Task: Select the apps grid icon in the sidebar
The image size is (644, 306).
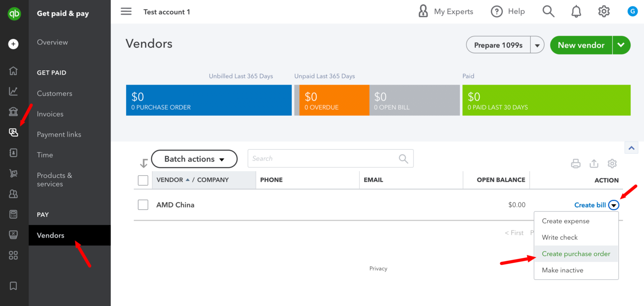Action: click(x=13, y=255)
